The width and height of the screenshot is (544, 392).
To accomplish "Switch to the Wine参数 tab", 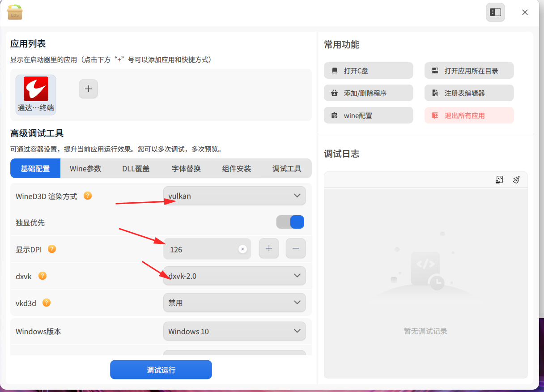I will (85, 168).
